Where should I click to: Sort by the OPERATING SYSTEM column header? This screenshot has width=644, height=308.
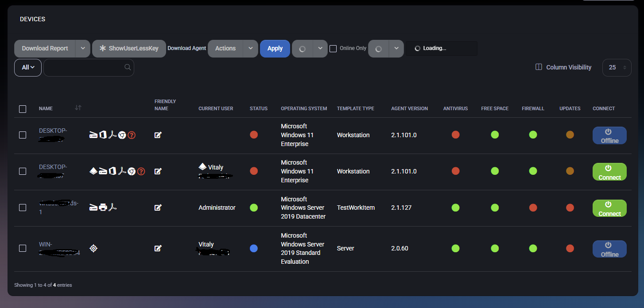304,108
